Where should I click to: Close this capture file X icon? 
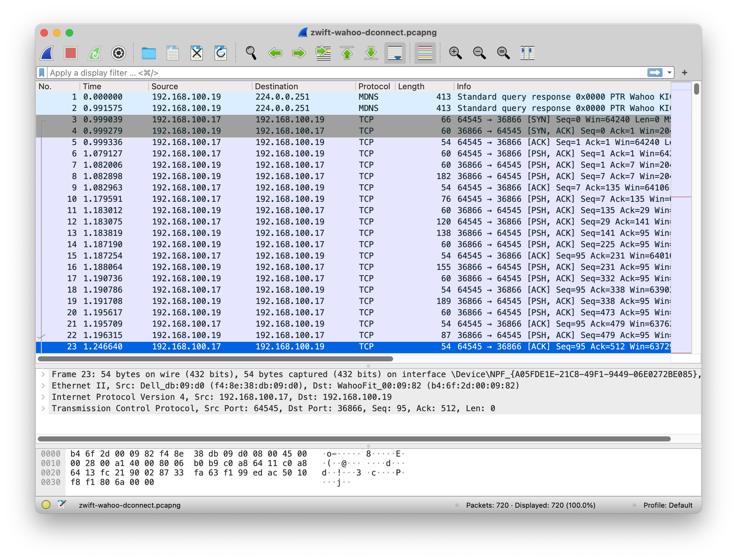[197, 53]
